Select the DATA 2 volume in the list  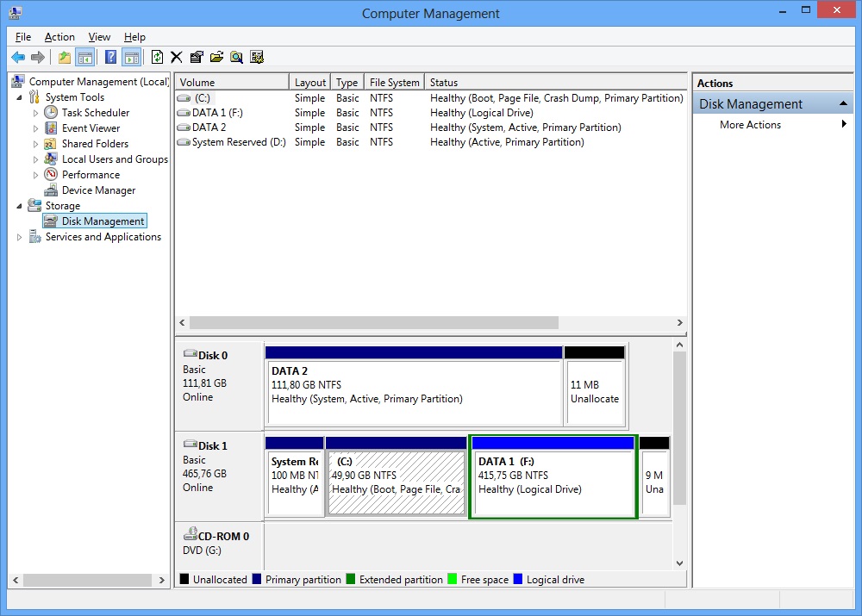(x=209, y=127)
